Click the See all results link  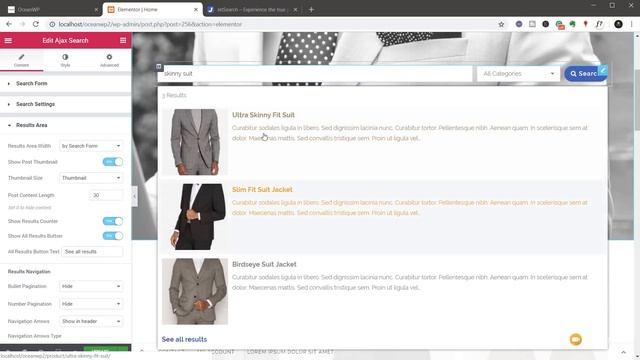pos(184,339)
